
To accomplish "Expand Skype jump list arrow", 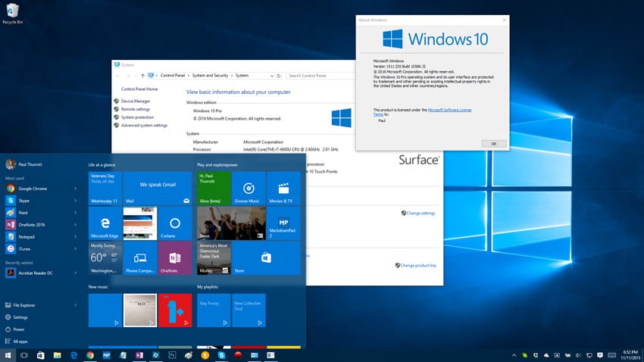I will point(76,201).
